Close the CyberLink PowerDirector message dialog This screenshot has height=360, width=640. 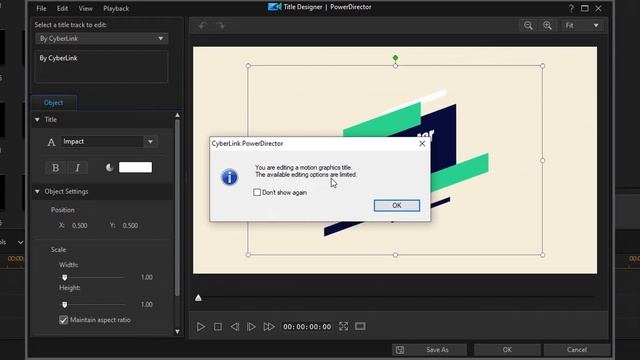coord(422,144)
